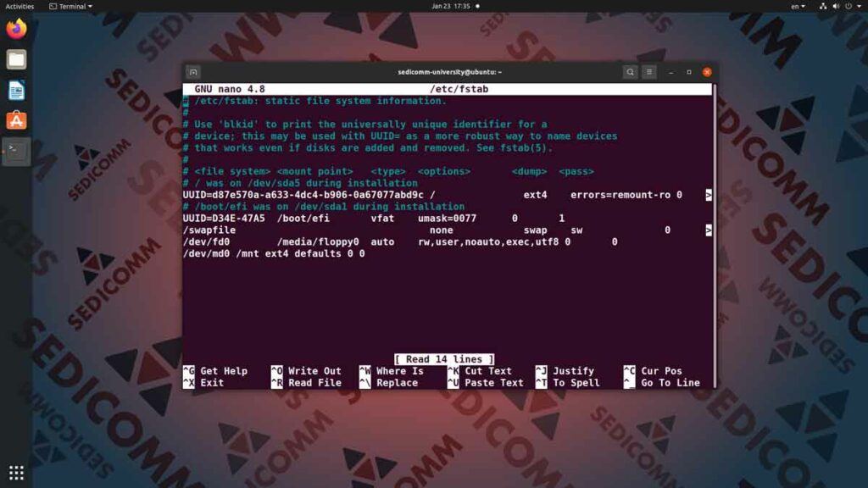
Task: Close the terminal window
Action: [707, 72]
